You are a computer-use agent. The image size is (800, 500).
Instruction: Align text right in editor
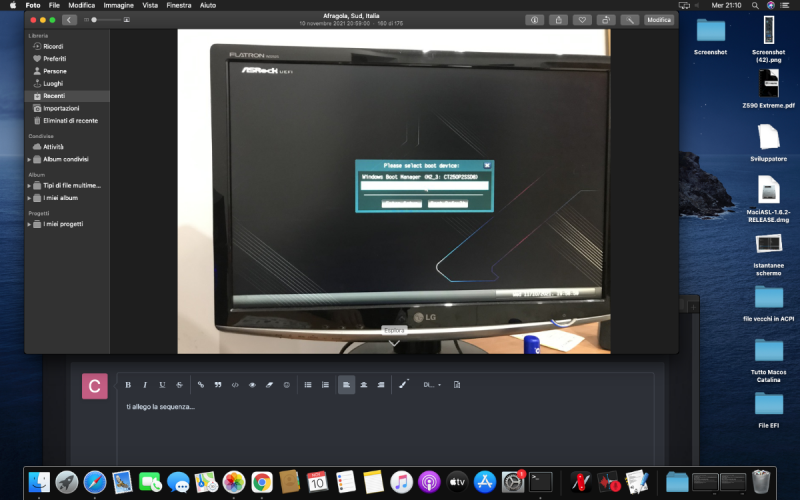coord(381,385)
